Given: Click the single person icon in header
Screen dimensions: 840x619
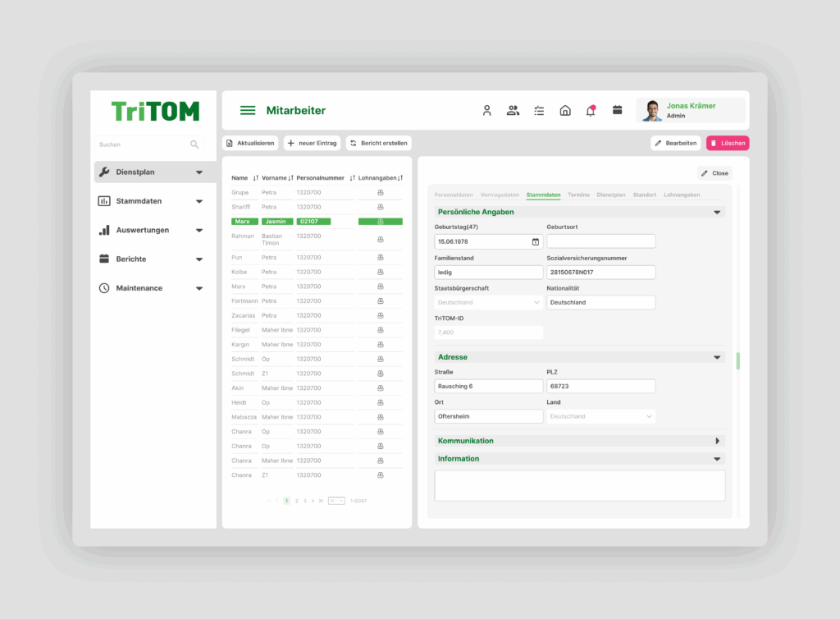Looking at the screenshot, I should (486, 111).
